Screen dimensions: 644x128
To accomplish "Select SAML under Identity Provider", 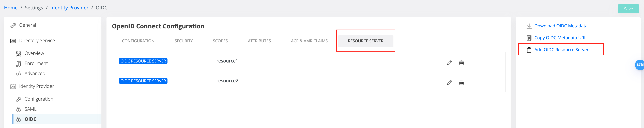I will coord(30,109).
